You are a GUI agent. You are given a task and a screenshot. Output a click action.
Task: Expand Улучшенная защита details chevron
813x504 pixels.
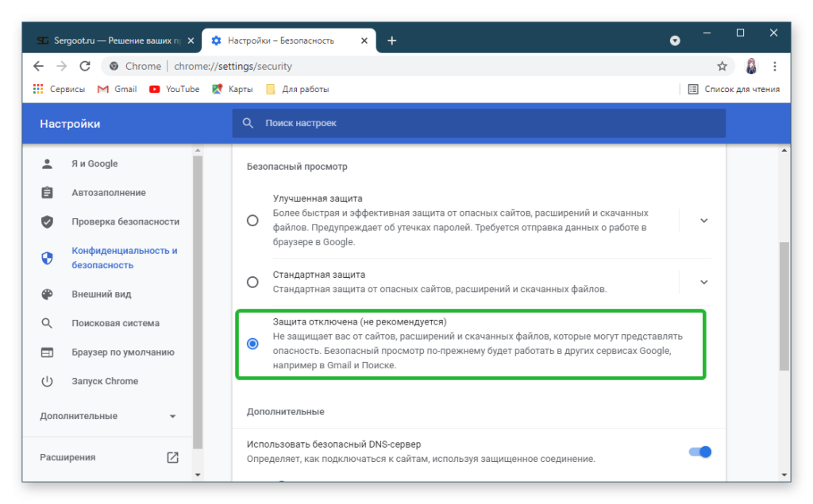pos(703,221)
